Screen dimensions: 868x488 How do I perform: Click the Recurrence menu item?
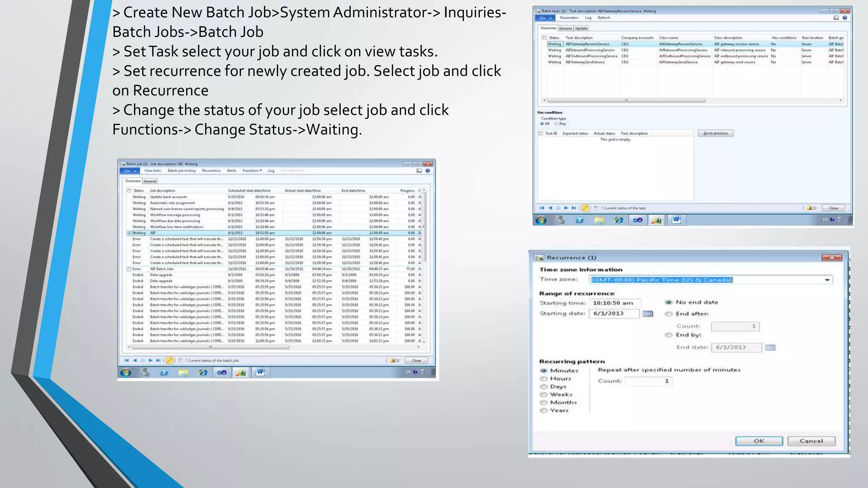click(x=211, y=171)
